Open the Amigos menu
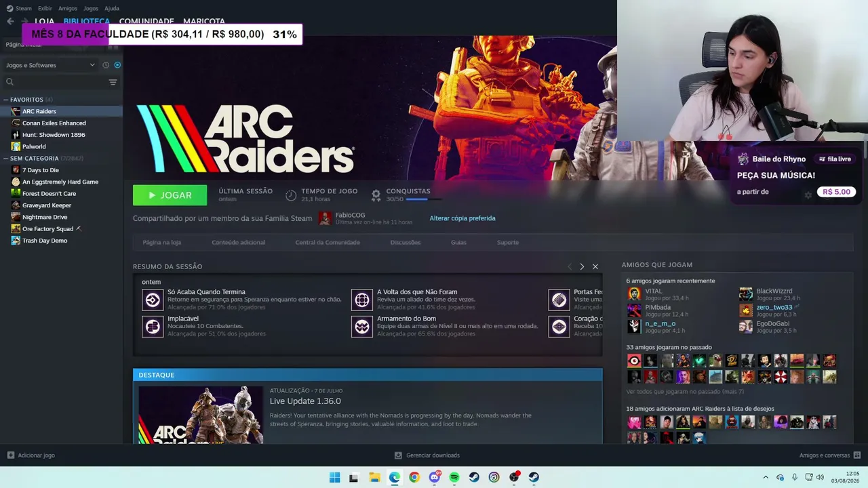The height and width of the screenshot is (488, 868). pos(68,8)
